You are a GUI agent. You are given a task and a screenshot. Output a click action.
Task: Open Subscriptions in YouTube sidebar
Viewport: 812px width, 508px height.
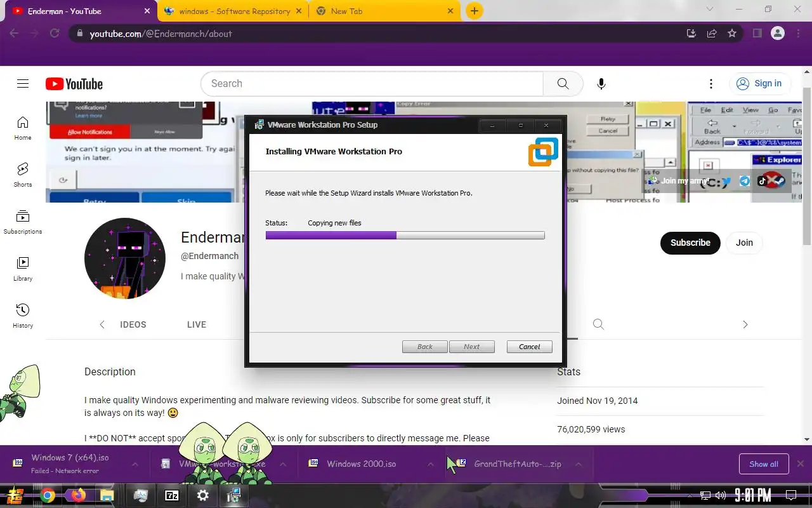(23, 222)
